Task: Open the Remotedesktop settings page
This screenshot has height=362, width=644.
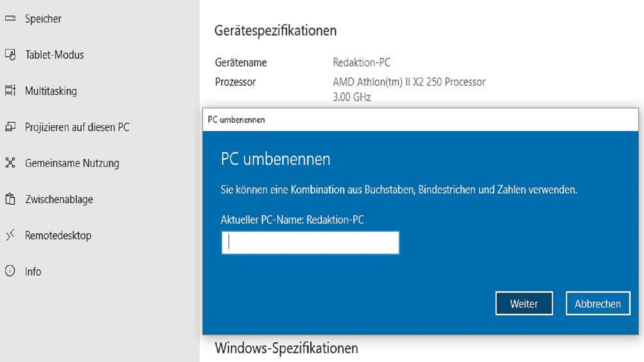Action: tap(58, 235)
